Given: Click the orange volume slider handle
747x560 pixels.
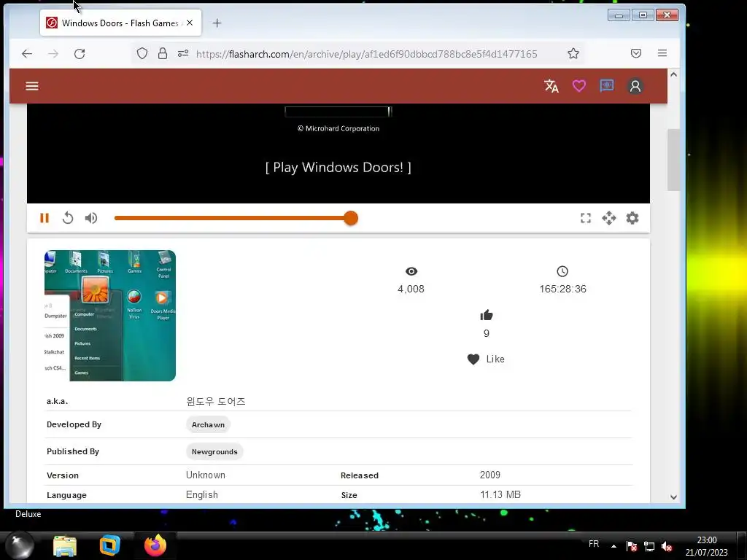Looking at the screenshot, I should (351, 218).
